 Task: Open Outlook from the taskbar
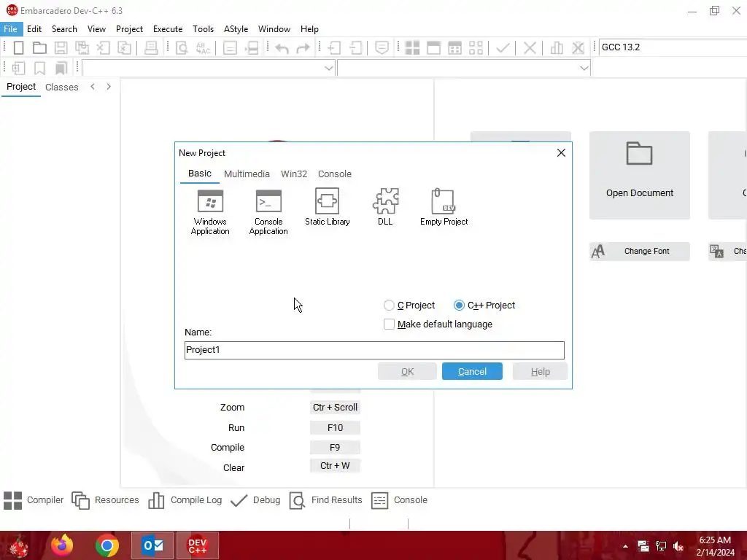152,545
